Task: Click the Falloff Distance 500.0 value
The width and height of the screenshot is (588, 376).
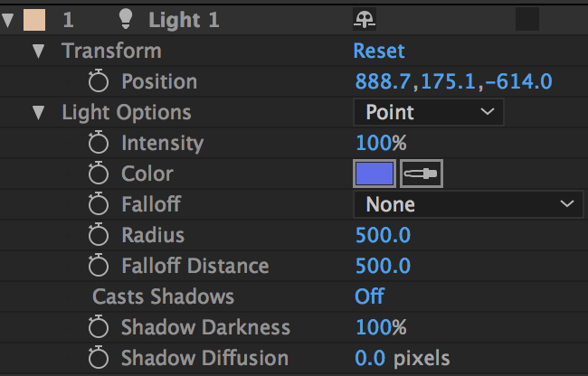Action: click(383, 266)
